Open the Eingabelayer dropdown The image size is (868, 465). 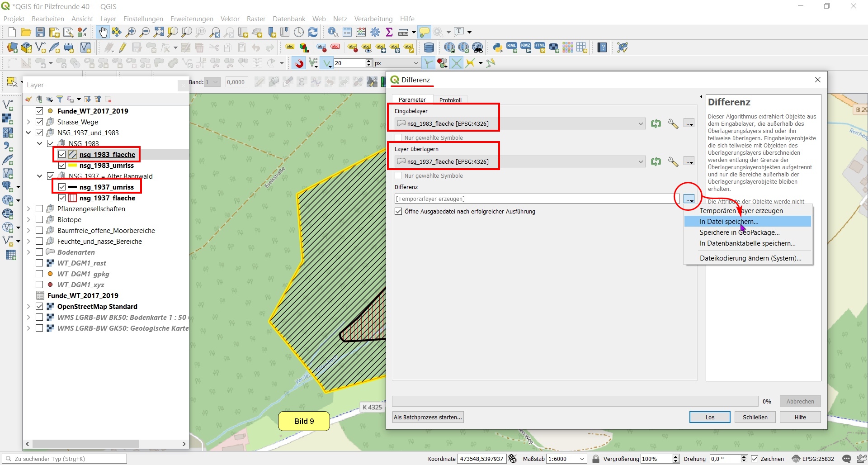(x=641, y=123)
